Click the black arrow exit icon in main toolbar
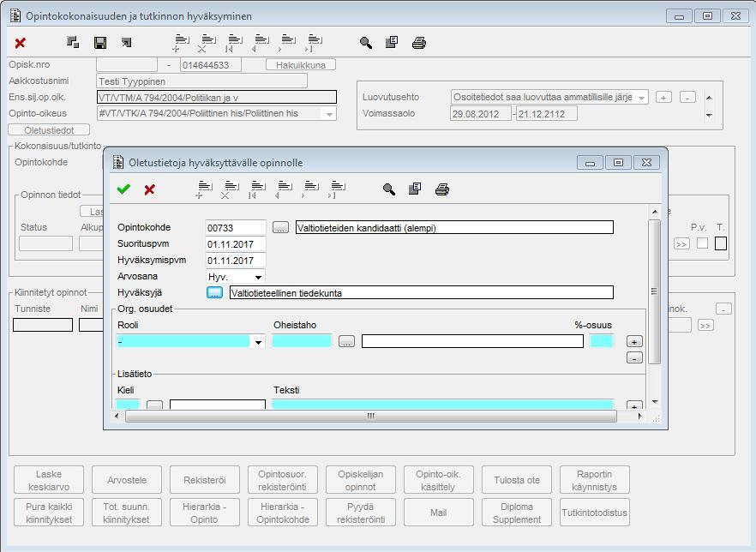This screenshot has height=552, width=756. [x=126, y=43]
